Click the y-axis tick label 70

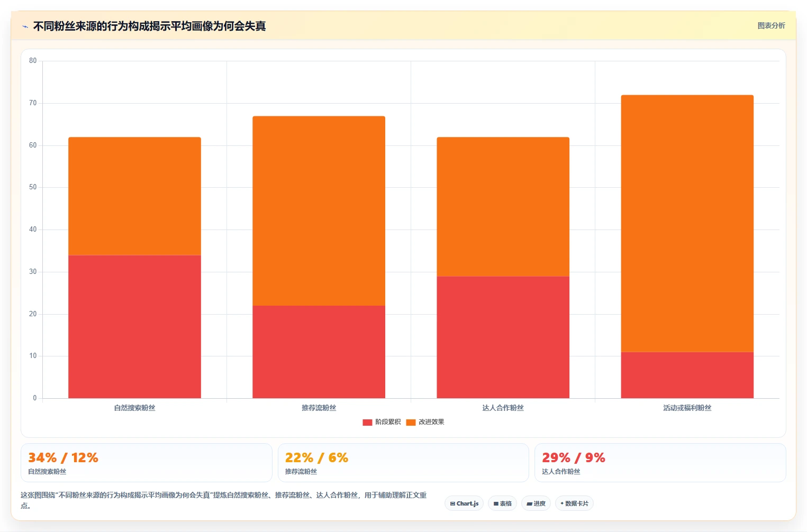point(33,103)
